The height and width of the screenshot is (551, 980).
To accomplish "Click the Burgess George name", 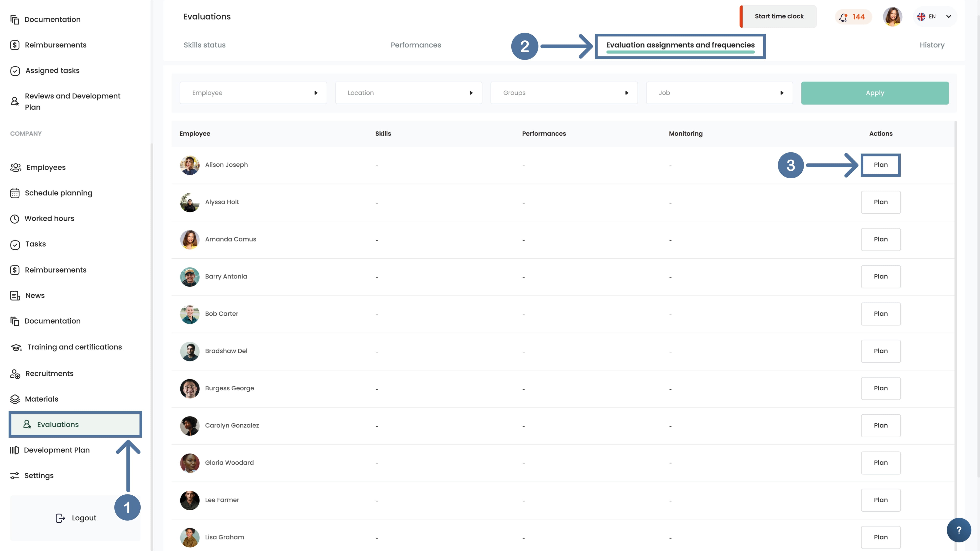I will click(x=229, y=389).
